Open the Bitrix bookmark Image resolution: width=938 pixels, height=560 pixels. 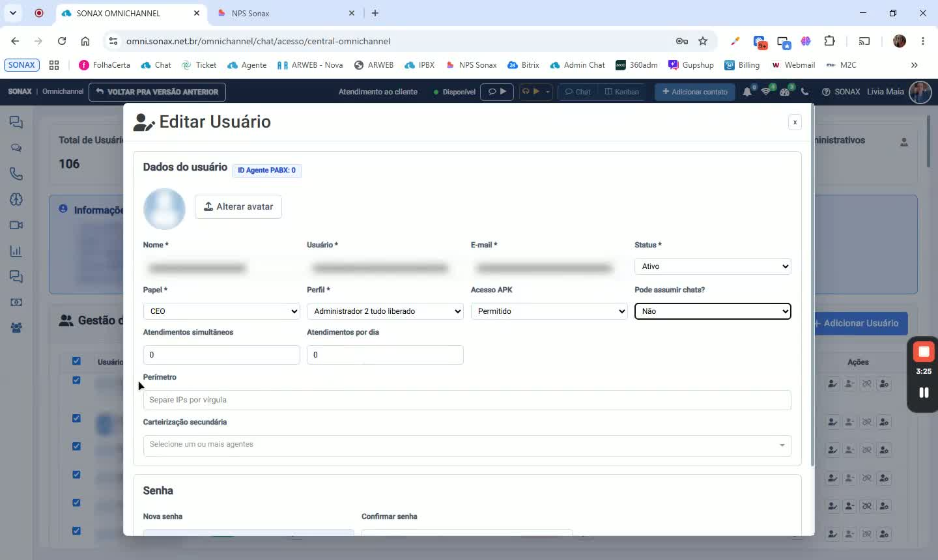(x=523, y=65)
